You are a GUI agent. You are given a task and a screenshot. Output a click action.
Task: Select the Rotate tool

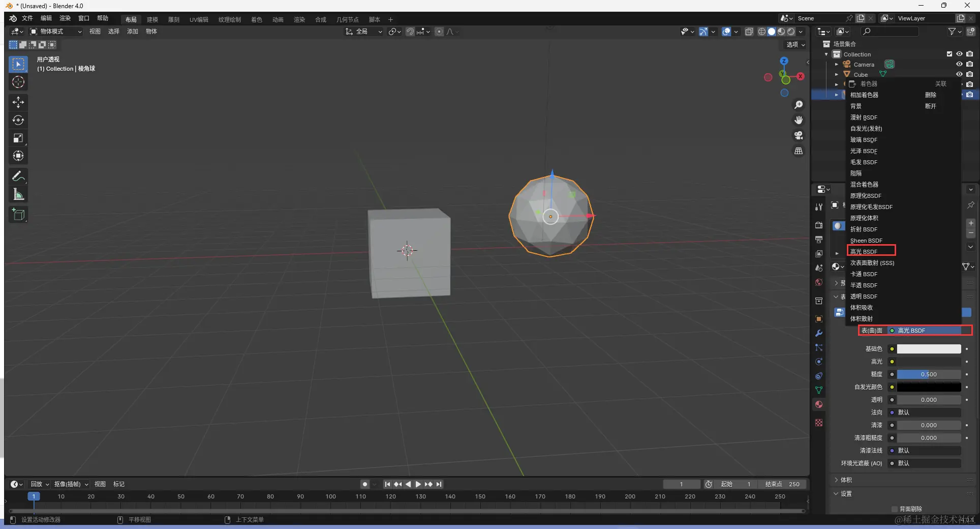(x=18, y=120)
